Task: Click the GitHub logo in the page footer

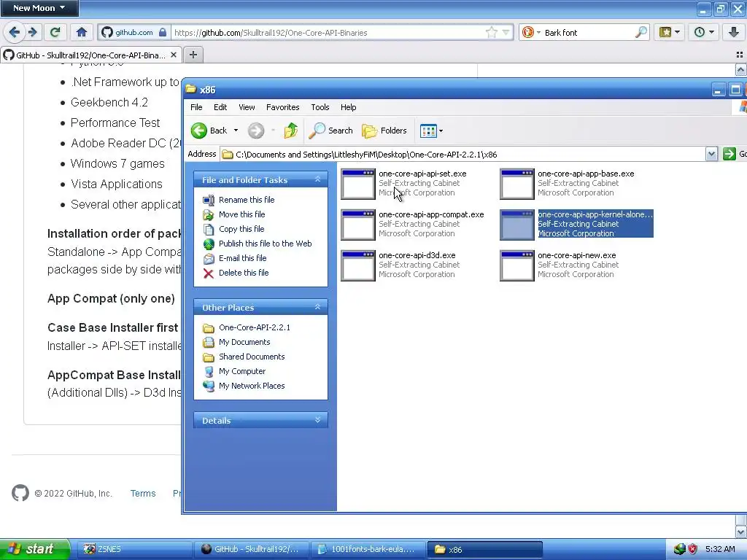Action: pos(20,494)
